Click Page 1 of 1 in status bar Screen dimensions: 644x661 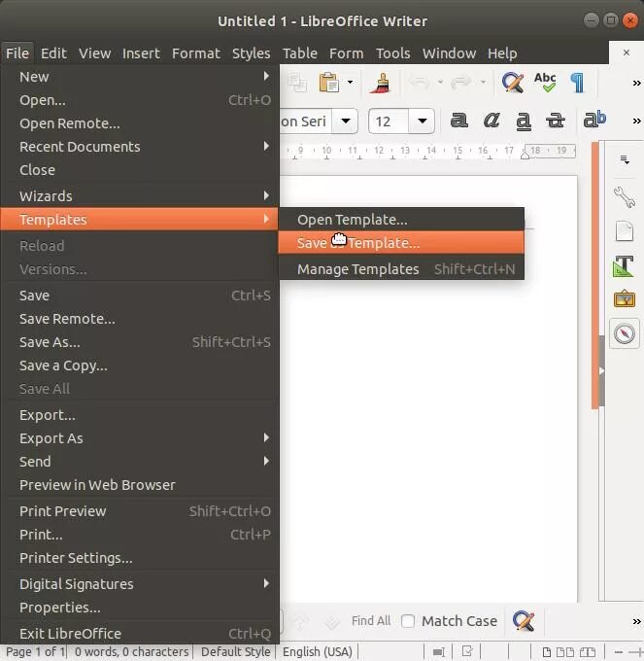35,651
